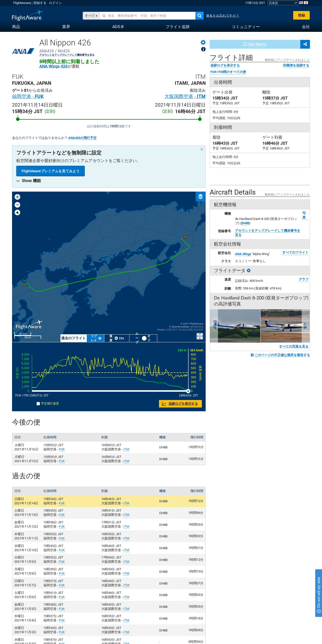Close the premium alerts promo banner
Image resolution: width=322 pixels, height=644 pixels.
[202, 149]
